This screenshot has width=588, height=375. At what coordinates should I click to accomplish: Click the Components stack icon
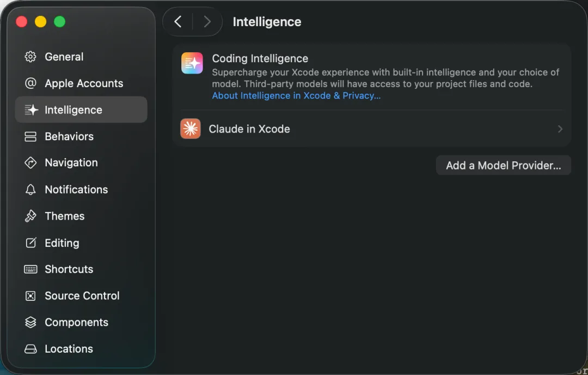point(30,322)
